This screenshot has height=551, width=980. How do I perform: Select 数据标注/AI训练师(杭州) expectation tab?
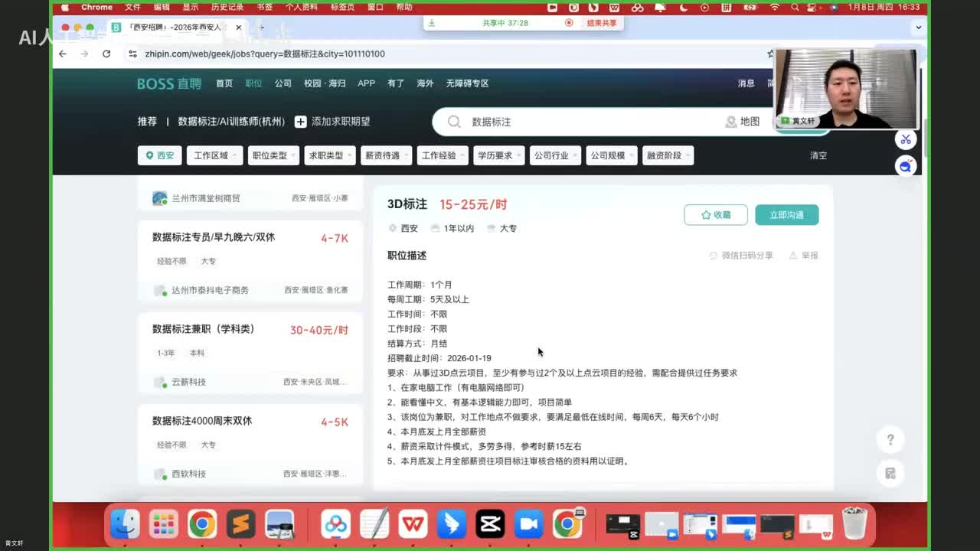click(231, 122)
